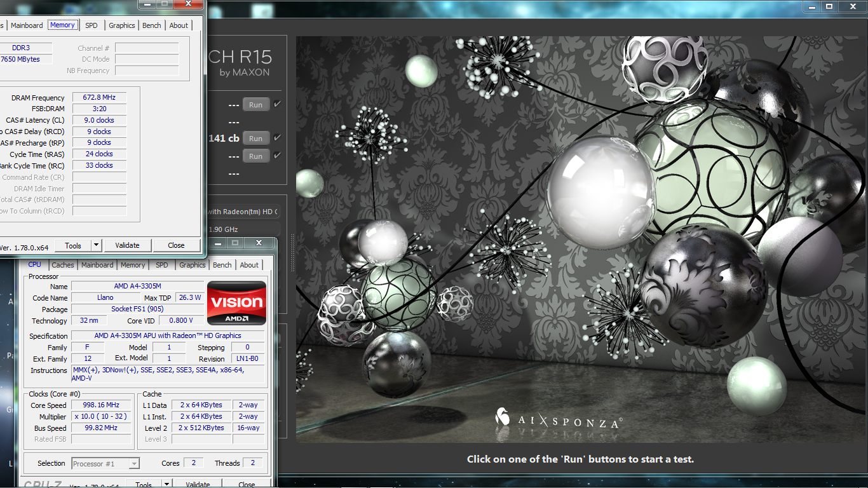Image resolution: width=868 pixels, height=488 pixels.
Task: Click the Package value Socket FS1 (905)
Action: tap(137, 309)
